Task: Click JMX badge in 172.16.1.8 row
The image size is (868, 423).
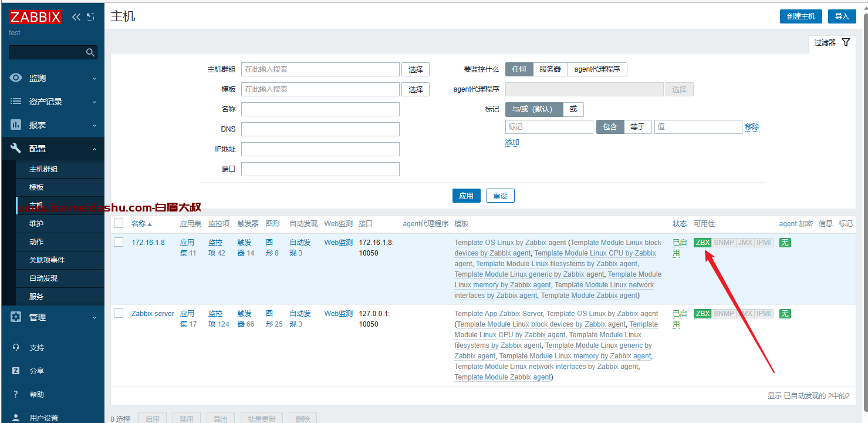Action: point(745,243)
